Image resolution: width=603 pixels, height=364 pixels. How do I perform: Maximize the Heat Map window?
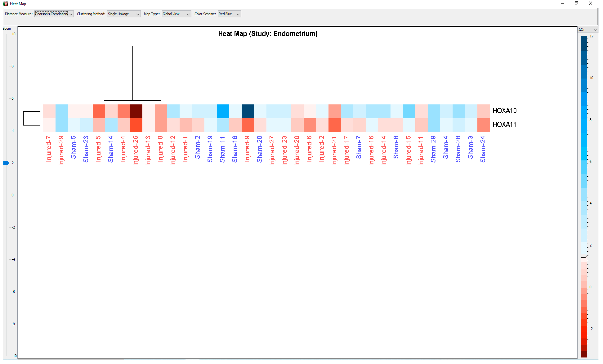coord(576,3)
